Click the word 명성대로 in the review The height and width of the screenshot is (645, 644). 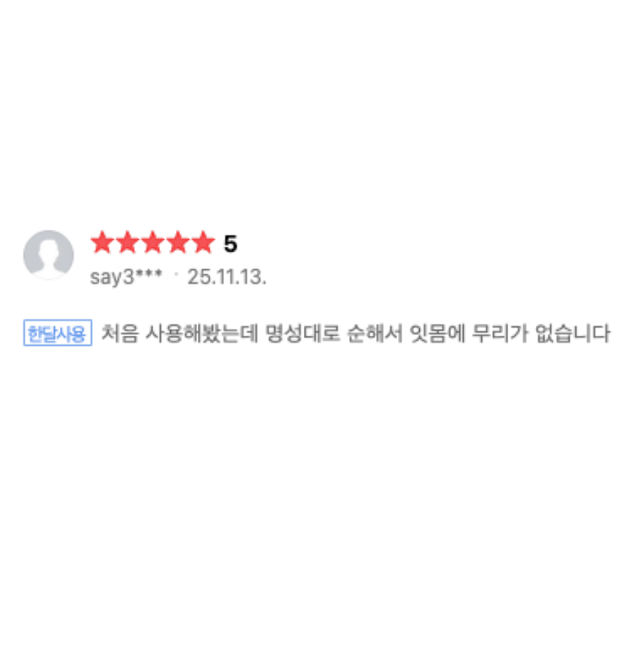[x=302, y=333]
